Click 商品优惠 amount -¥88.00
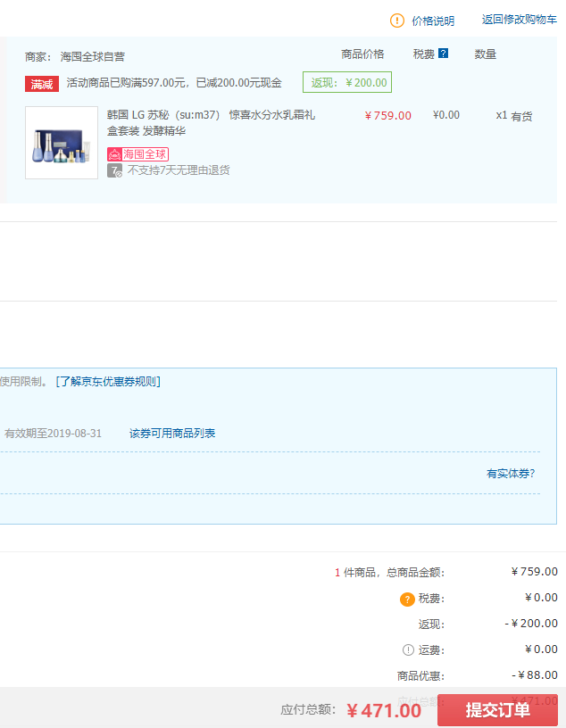Screen dimensions: 566x728 [x=535, y=675]
